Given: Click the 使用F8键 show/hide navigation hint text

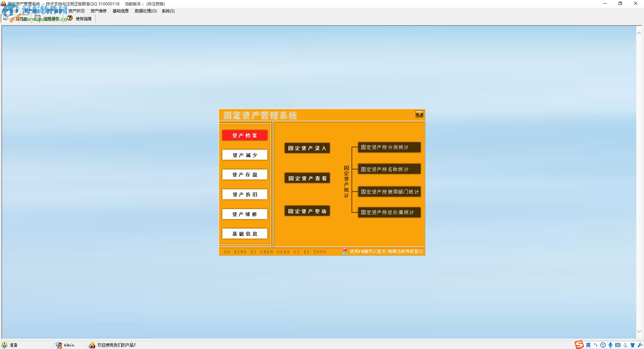Looking at the screenshot, I should [x=386, y=252].
